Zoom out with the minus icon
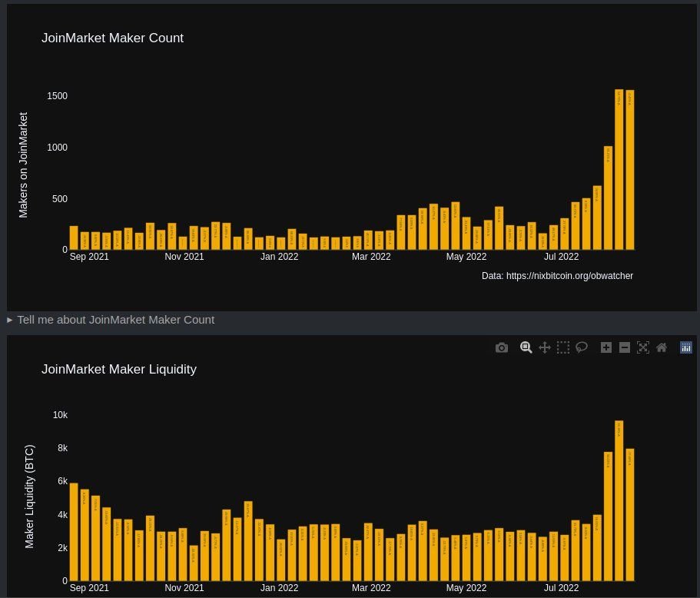 coord(625,347)
